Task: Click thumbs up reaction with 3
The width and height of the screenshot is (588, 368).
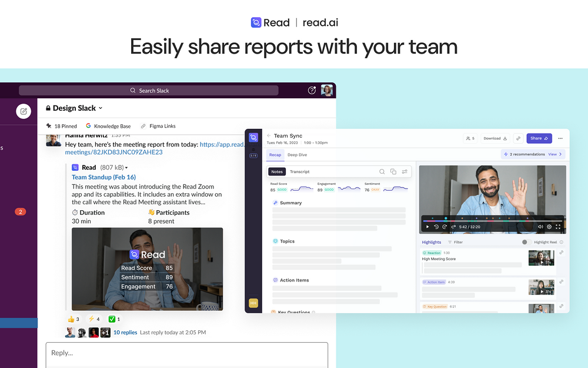Action: [x=73, y=319]
